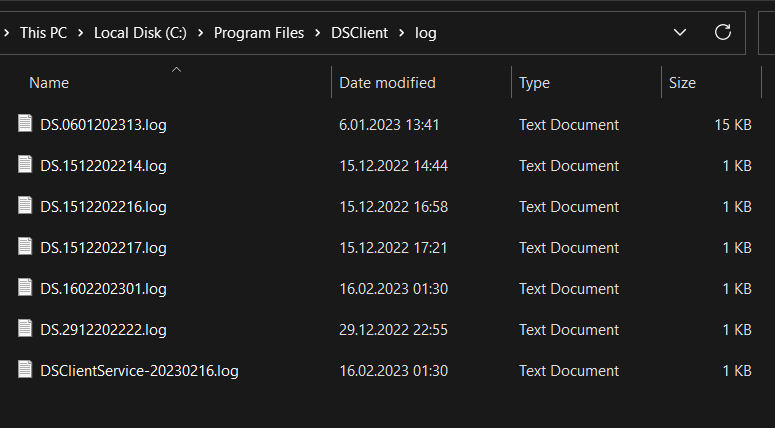Expand chevron after Program Files breadcrumb
Viewport: 775px width, 428px height.
(x=319, y=33)
